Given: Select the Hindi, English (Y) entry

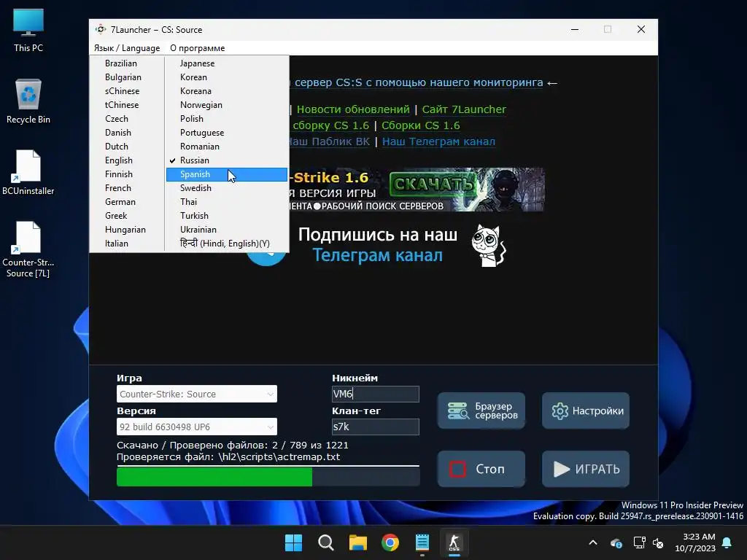Looking at the screenshot, I should [227, 244].
